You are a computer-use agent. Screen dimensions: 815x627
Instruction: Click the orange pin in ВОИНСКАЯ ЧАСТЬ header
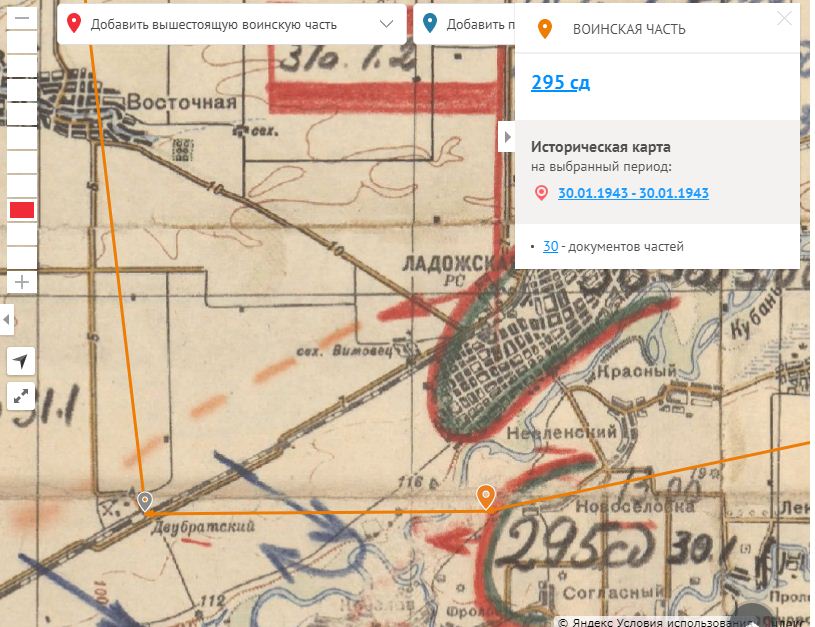click(545, 29)
